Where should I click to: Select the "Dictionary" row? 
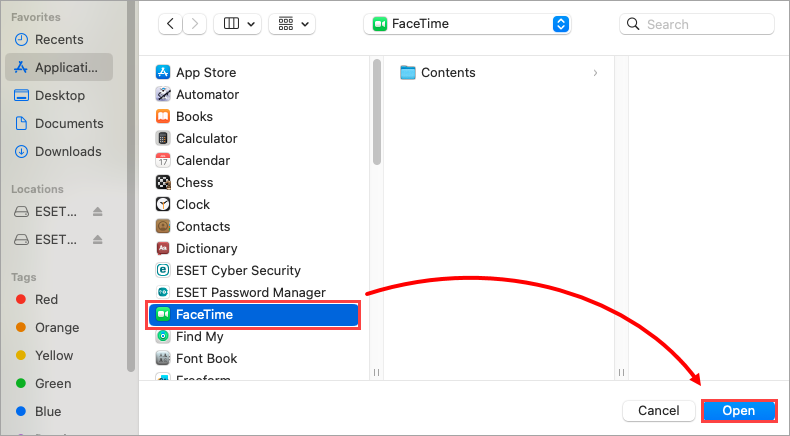[x=253, y=248]
